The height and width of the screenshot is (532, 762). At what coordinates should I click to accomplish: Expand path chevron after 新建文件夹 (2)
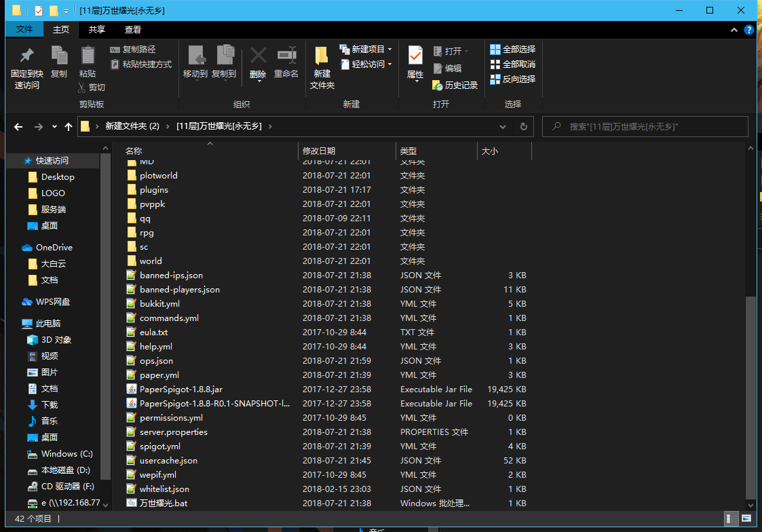pos(168,127)
